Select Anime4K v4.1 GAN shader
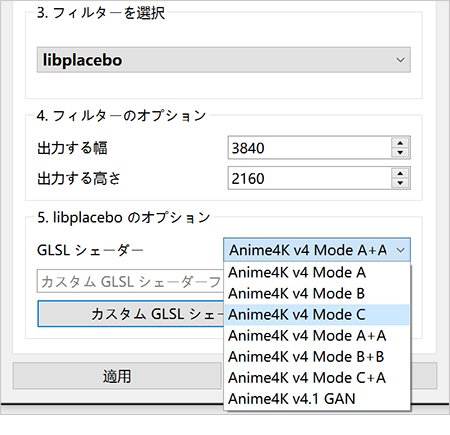Viewport: 450px width, 435px height. 317,399
